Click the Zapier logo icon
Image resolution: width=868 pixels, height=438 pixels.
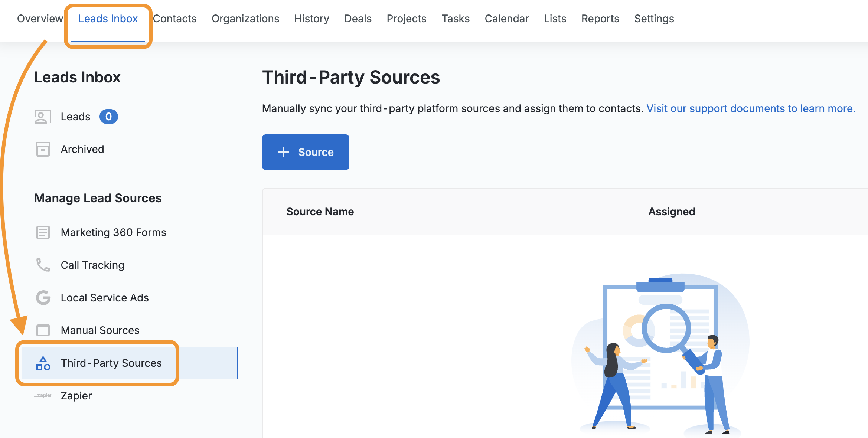[43, 396]
